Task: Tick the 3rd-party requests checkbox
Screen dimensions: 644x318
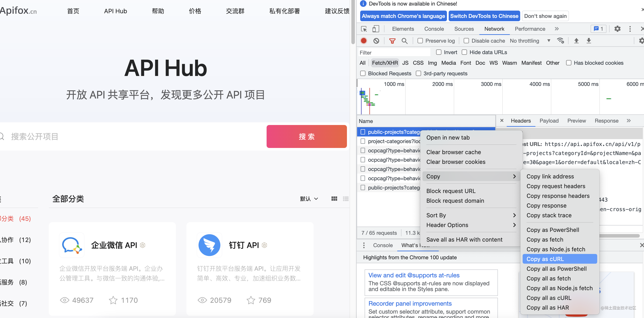Action: [x=418, y=73]
